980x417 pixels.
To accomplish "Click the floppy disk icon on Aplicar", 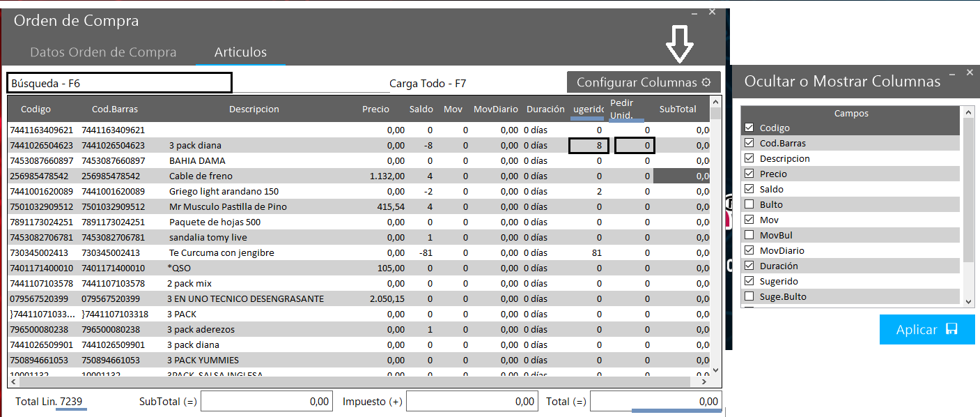I will [951, 329].
